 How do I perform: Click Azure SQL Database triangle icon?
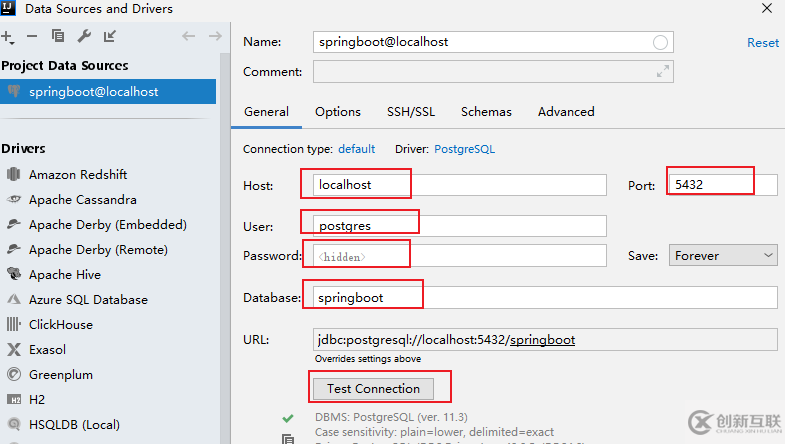(14, 299)
